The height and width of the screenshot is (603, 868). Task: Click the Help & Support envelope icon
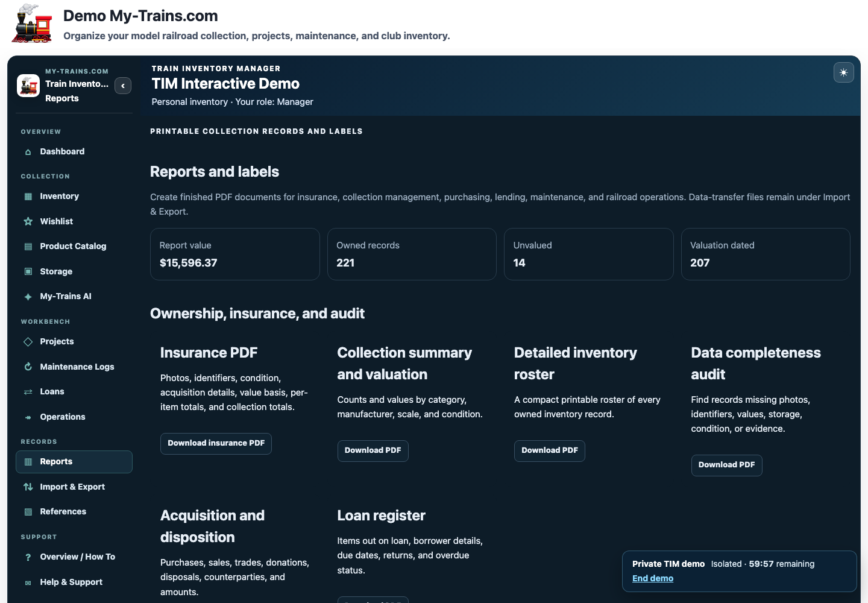[x=28, y=582]
